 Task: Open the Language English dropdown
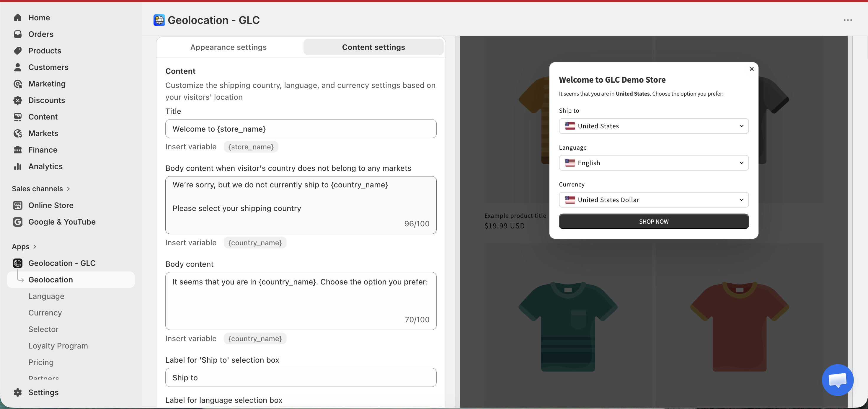tap(653, 163)
